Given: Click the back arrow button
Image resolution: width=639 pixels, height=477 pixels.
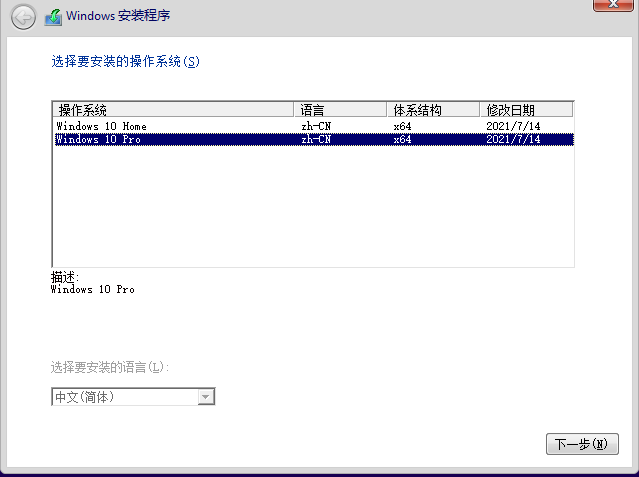Looking at the screenshot, I should click(x=23, y=17).
